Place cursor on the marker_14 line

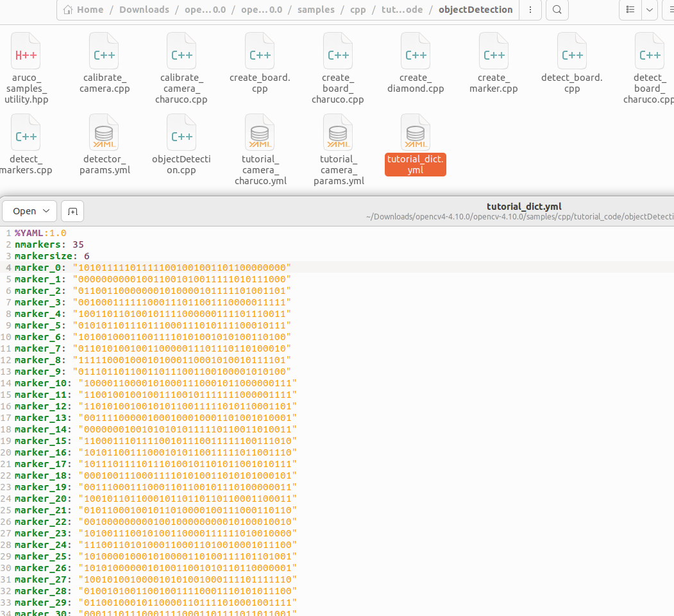point(156,429)
